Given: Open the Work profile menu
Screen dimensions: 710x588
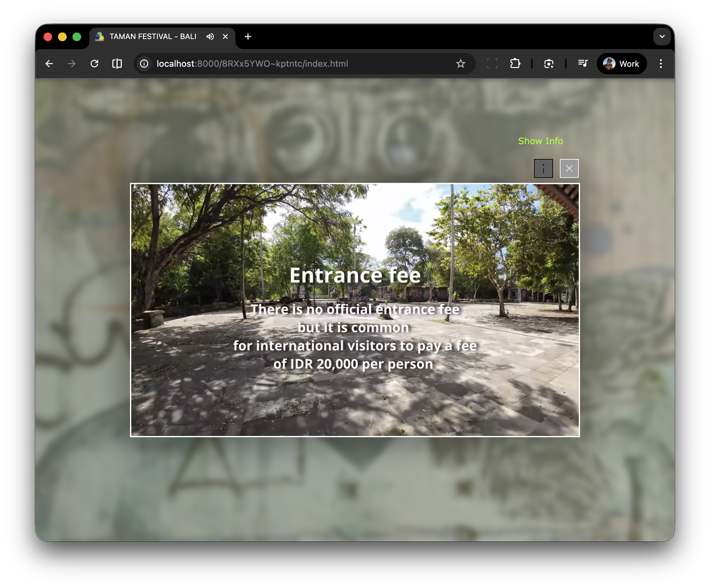Looking at the screenshot, I should pos(622,64).
